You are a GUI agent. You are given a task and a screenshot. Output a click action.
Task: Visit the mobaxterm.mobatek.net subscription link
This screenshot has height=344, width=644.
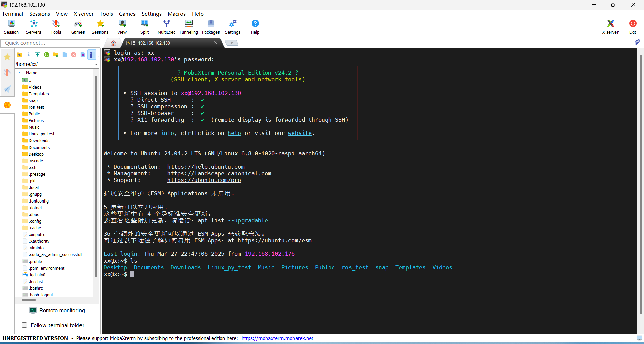coord(277,338)
